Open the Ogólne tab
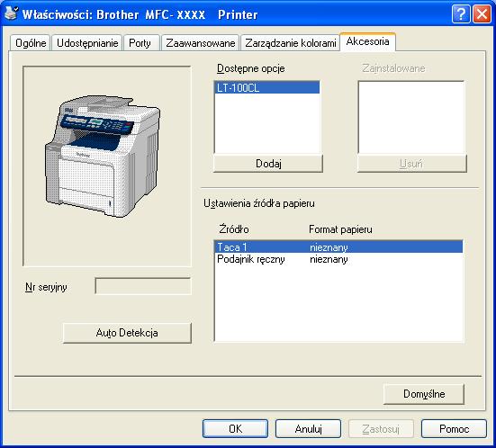 click(31, 42)
